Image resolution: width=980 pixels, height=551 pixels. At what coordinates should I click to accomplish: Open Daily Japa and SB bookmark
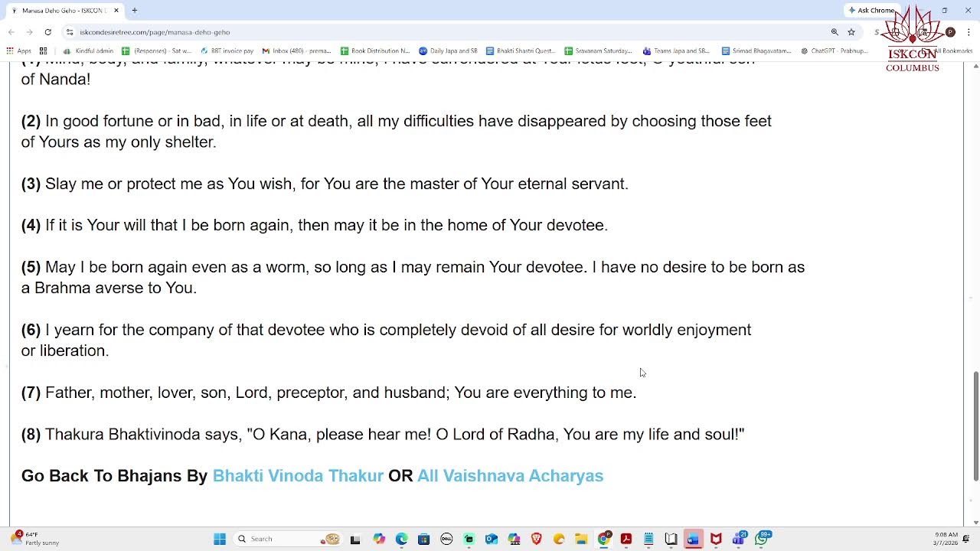(448, 51)
